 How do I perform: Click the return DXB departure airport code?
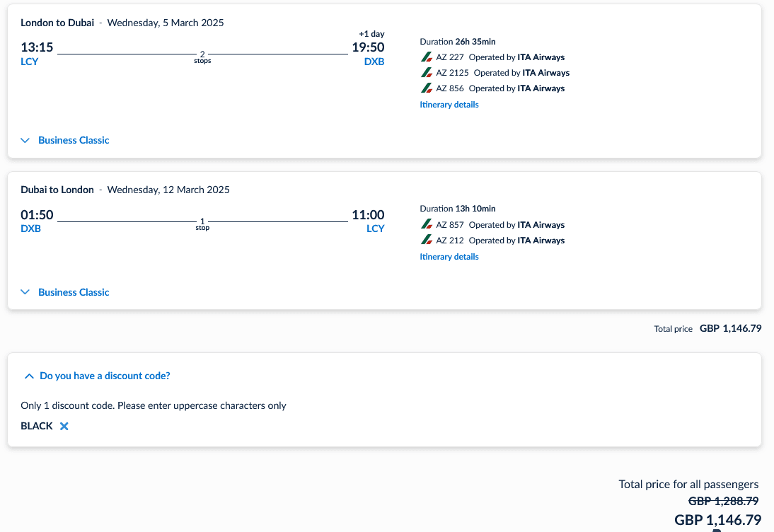click(31, 229)
